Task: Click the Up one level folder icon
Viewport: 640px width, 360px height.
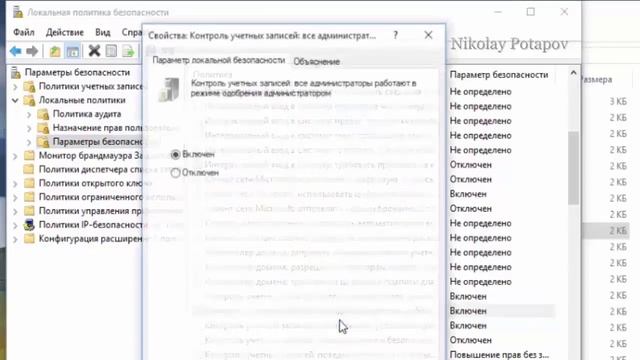Action: point(55,51)
